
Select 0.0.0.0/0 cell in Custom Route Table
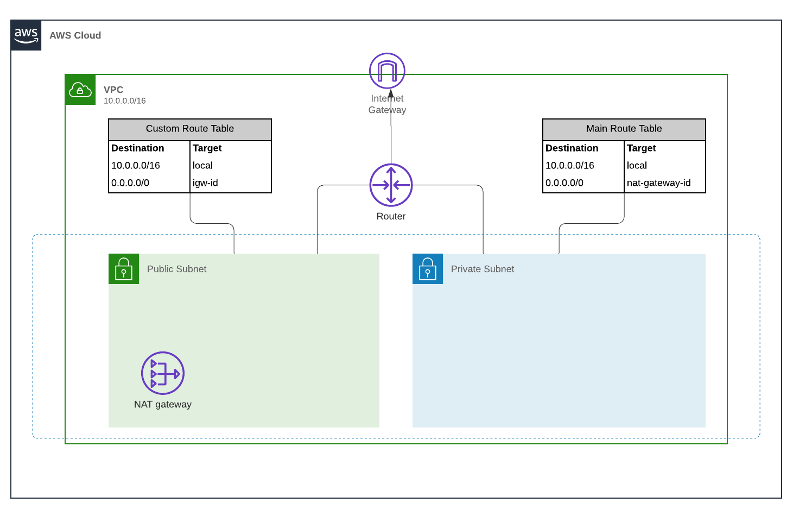point(130,183)
